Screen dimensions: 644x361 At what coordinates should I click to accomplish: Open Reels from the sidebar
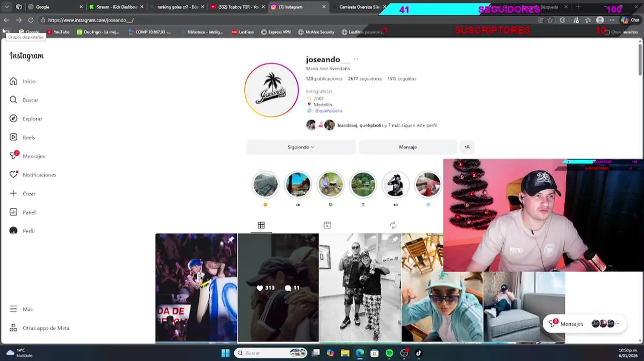tap(22, 137)
